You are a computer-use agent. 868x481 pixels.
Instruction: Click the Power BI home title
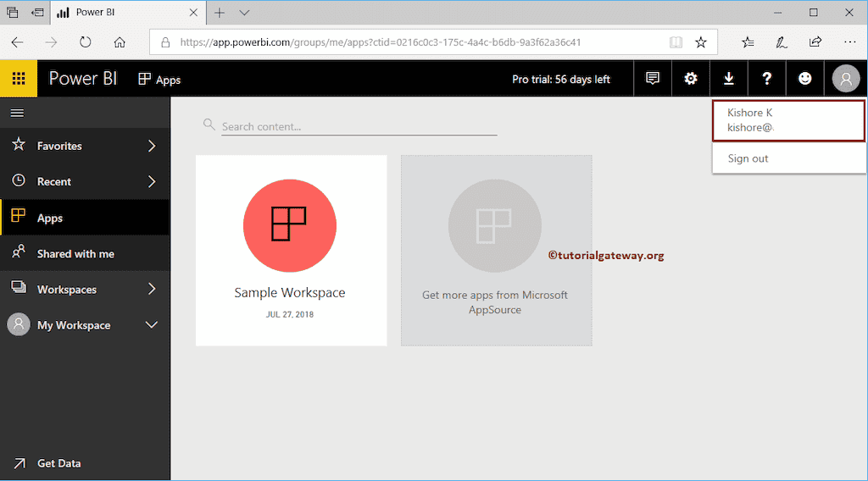click(83, 79)
